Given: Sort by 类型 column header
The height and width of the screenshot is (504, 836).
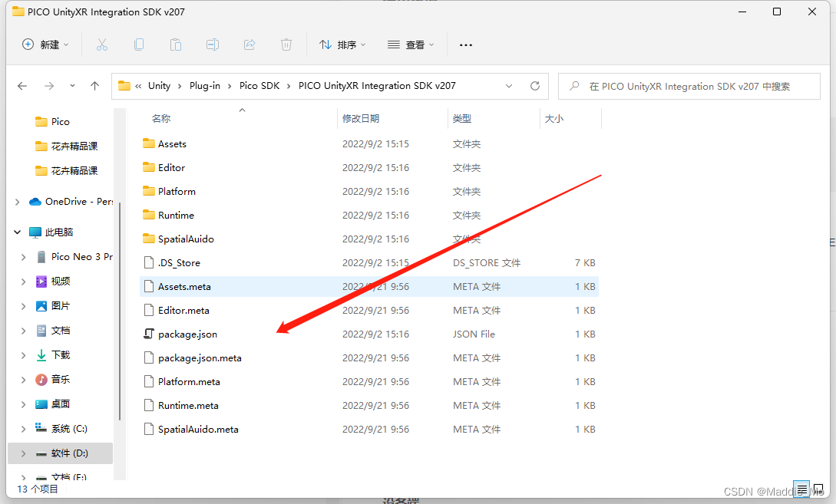Looking at the screenshot, I should (x=461, y=118).
